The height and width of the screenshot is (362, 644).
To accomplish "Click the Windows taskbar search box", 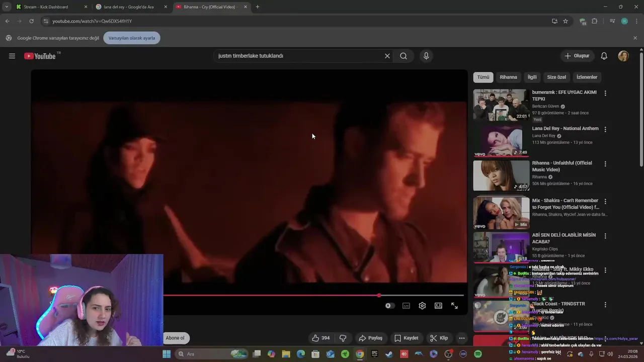I will (211, 354).
